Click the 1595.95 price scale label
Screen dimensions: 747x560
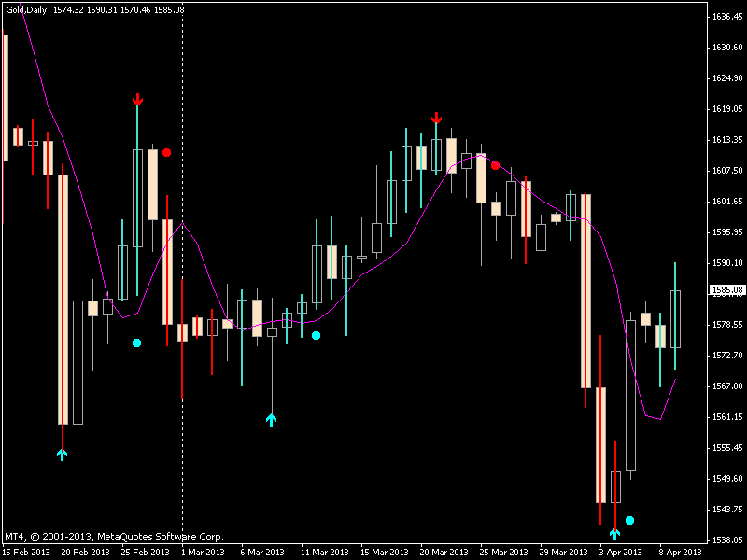pos(727,231)
